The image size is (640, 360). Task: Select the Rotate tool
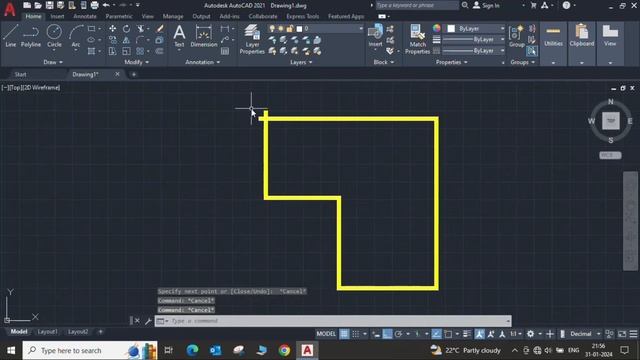[127, 29]
